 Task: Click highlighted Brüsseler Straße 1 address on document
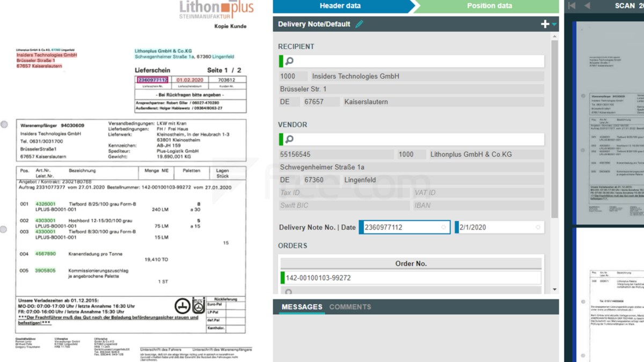click(36, 61)
